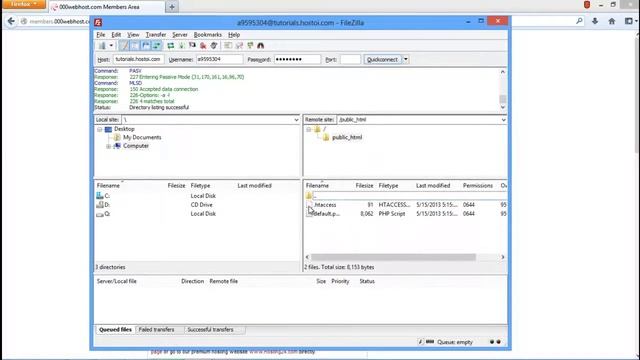This screenshot has height=360, width=640.
Task: Switch to the Queued files tab
Action: click(x=116, y=330)
